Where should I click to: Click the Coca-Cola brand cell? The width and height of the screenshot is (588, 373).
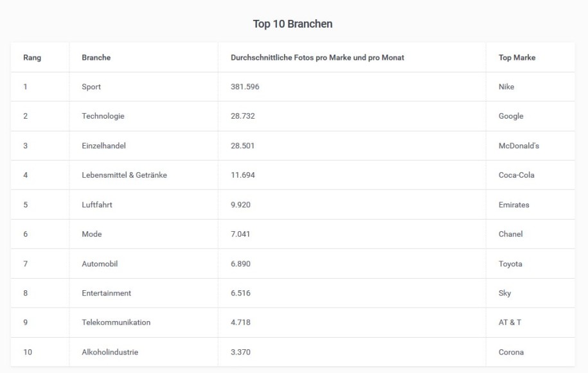tap(516, 175)
